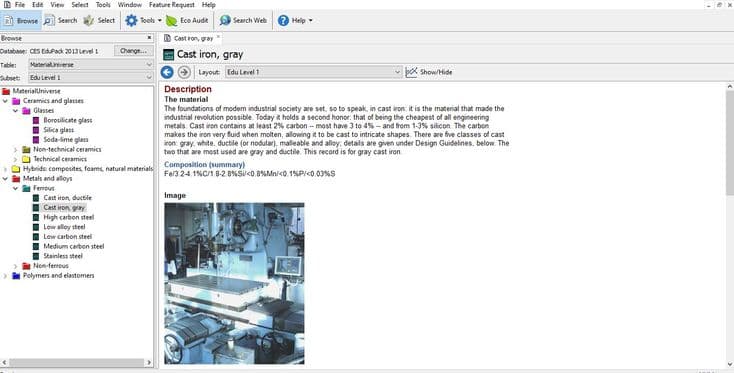Image resolution: width=734 pixels, height=373 pixels.
Task: Click the Description section heading
Action: pyautogui.click(x=188, y=89)
